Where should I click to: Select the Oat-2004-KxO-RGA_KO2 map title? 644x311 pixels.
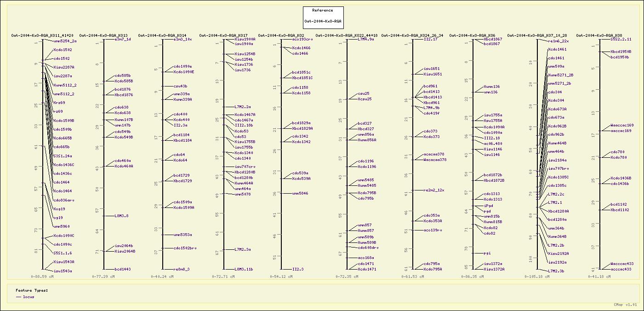click(281, 35)
